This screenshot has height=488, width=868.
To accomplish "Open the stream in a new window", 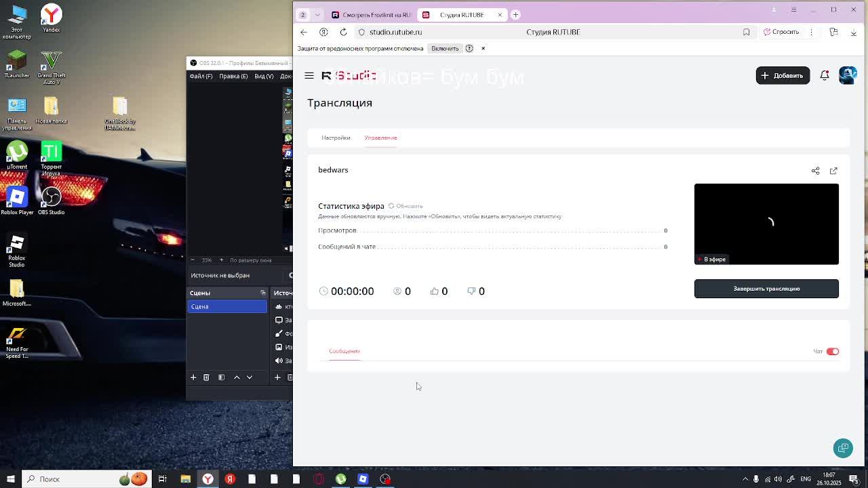I will [833, 171].
